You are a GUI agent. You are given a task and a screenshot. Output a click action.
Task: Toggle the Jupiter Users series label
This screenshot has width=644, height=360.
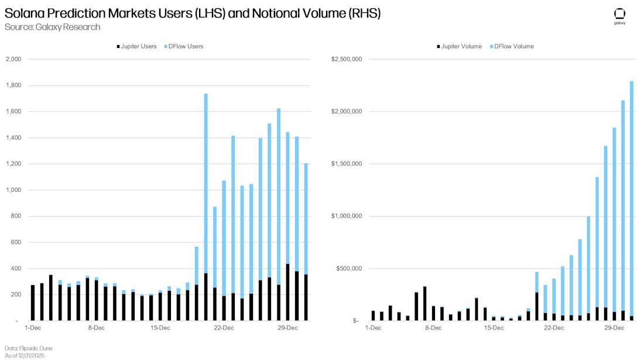140,46
